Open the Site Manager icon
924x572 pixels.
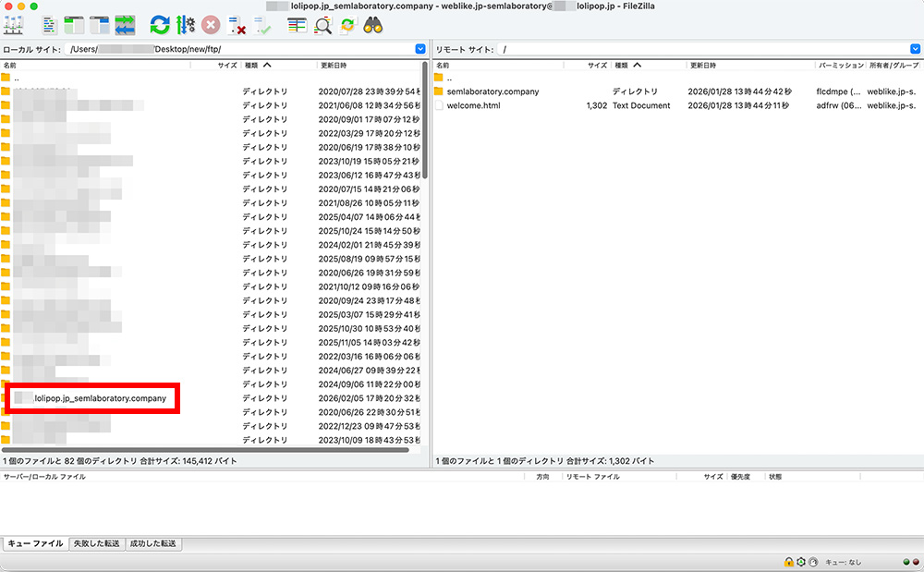13,25
